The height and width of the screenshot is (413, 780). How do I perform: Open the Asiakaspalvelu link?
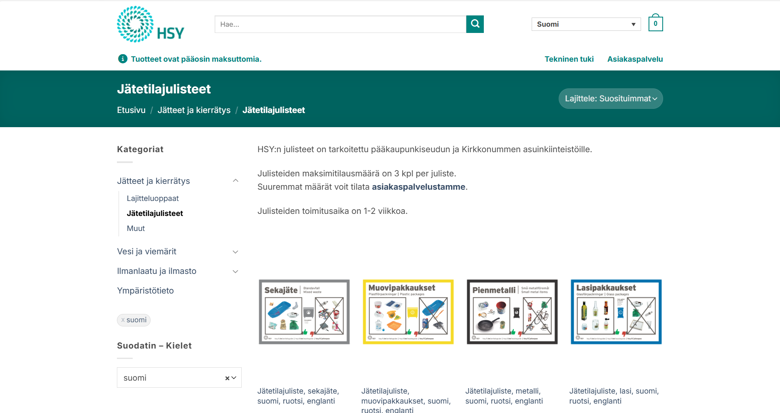click(x=635, y=59)
